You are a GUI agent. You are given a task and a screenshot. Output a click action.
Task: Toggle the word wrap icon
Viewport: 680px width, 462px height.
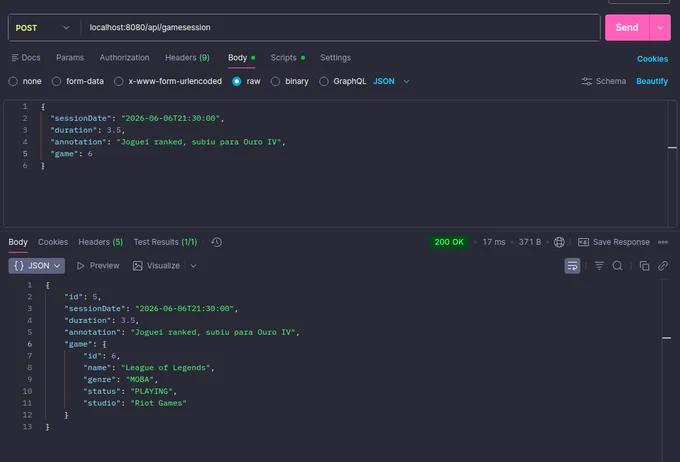[x=572, y=265]
